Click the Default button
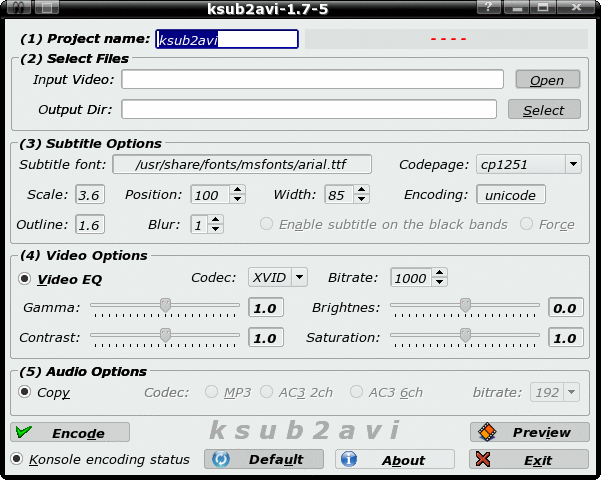 pyautogui.click(x=264, y=459)
